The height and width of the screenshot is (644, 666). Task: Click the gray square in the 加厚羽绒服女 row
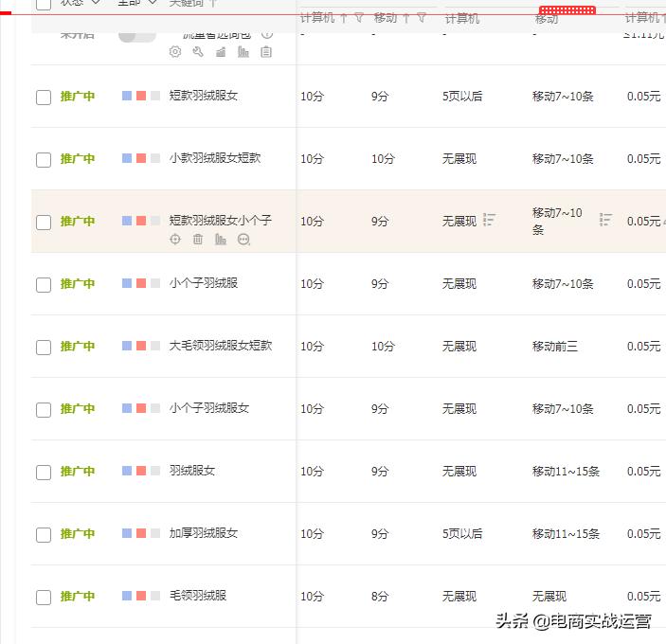click(155, 533)
